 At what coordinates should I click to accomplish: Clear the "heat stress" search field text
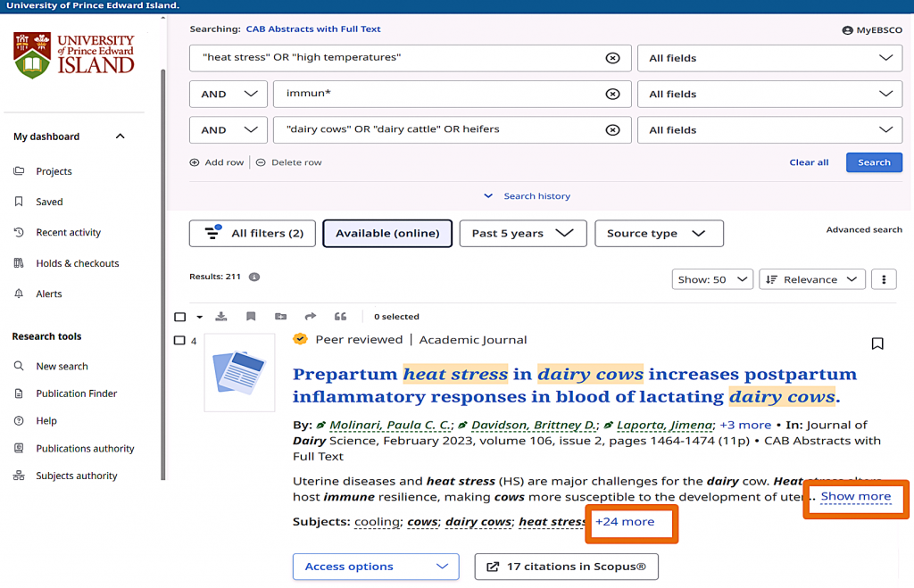point(612,58)
